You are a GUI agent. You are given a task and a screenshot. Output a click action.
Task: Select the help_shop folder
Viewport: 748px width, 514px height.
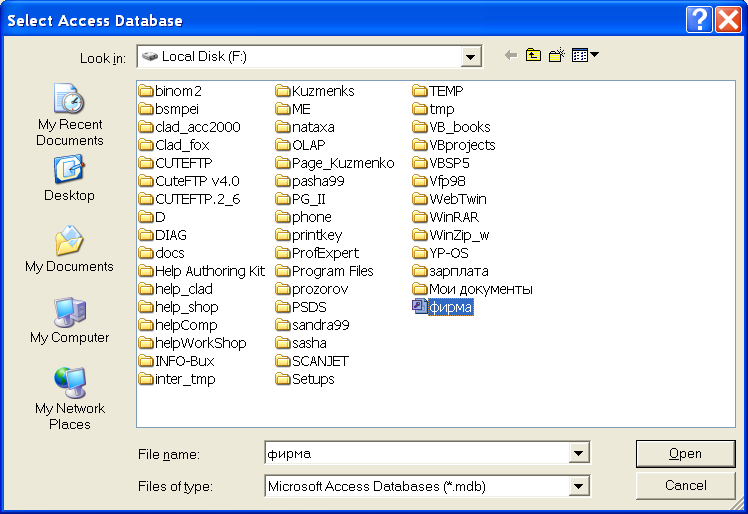point(178,307)
